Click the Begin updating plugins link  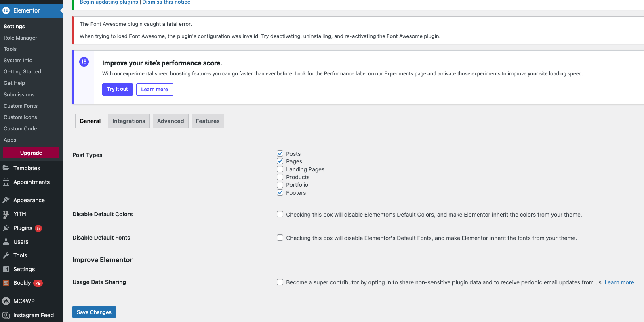tap(109, 2)
